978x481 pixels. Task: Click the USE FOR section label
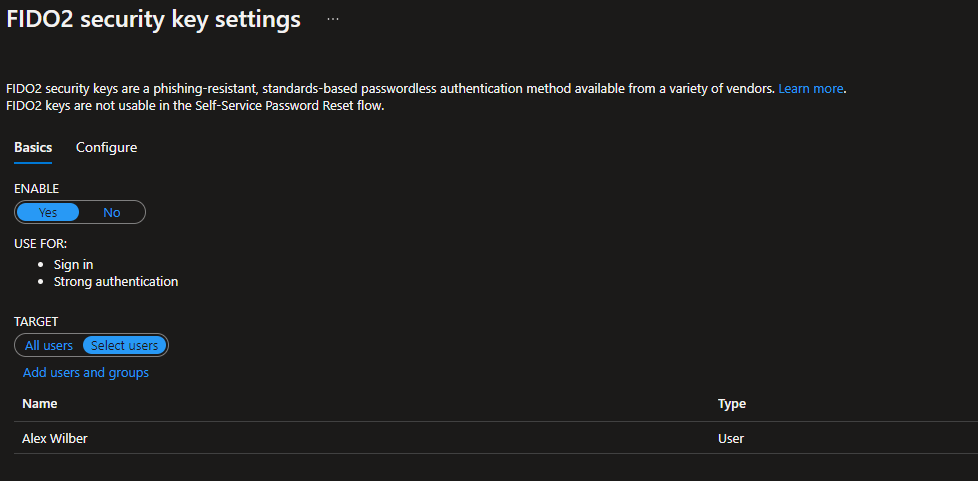[x=40, y=243]
